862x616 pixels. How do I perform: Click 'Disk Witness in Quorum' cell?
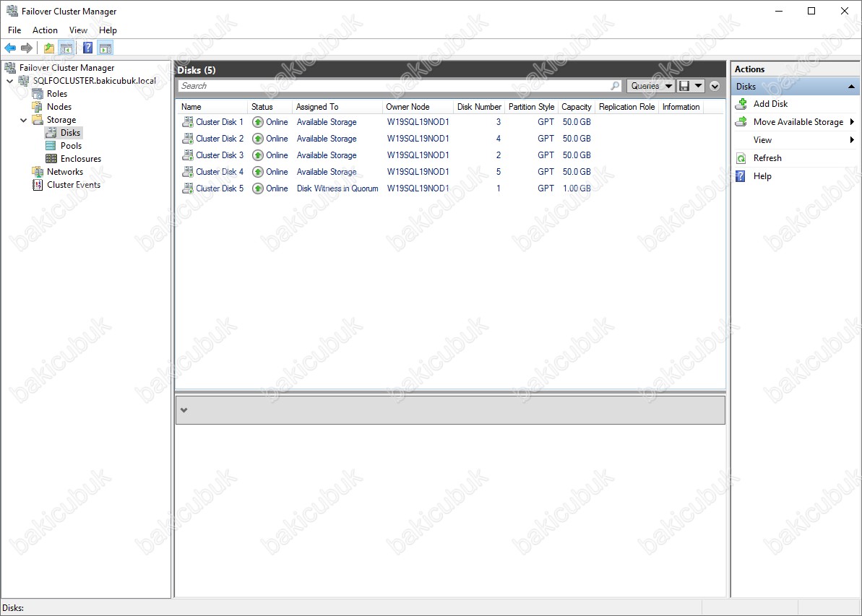pyautogui.click(x=337, y=188)
